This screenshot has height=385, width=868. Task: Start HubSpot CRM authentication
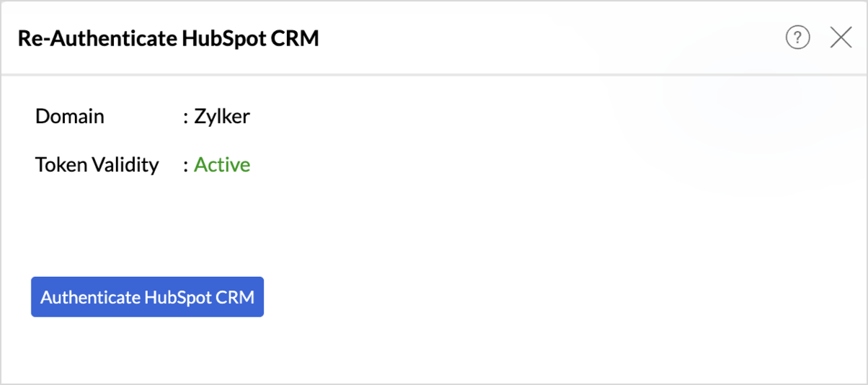[x=147, y=297]
